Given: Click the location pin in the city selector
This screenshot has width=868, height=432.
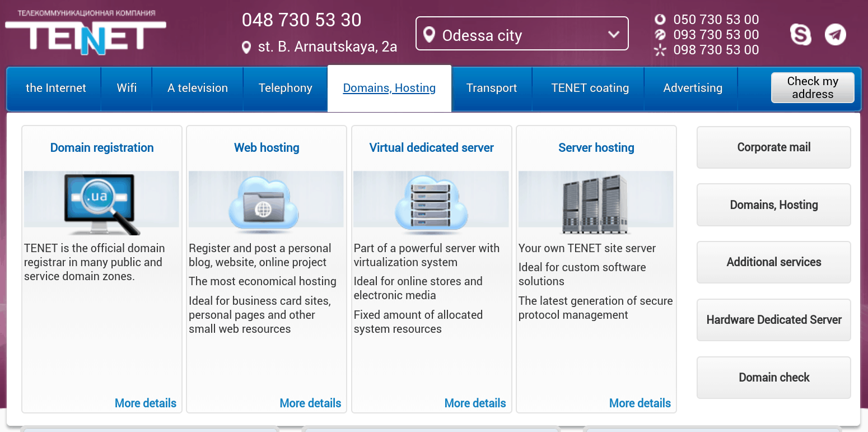Looking at the screenshot, I should [x=430, y=35].
